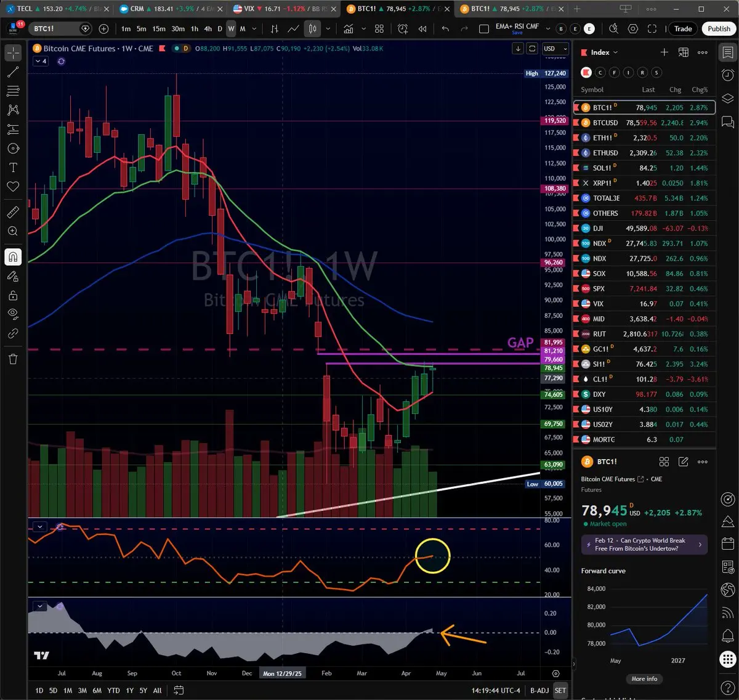Screen dimensions: 739x700
Task: Toggle stay in drawing mode
Action: tap(13, 276)
